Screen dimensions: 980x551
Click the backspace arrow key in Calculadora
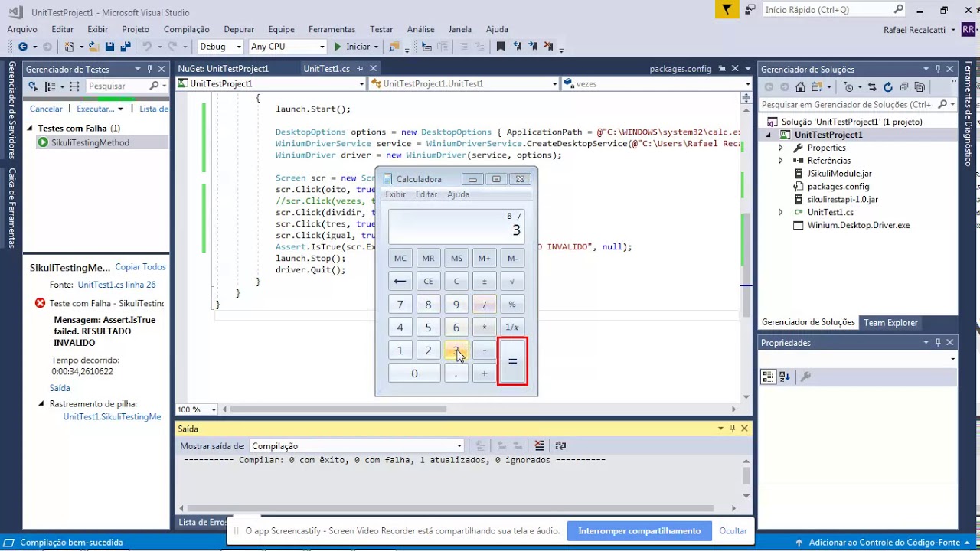400,281
